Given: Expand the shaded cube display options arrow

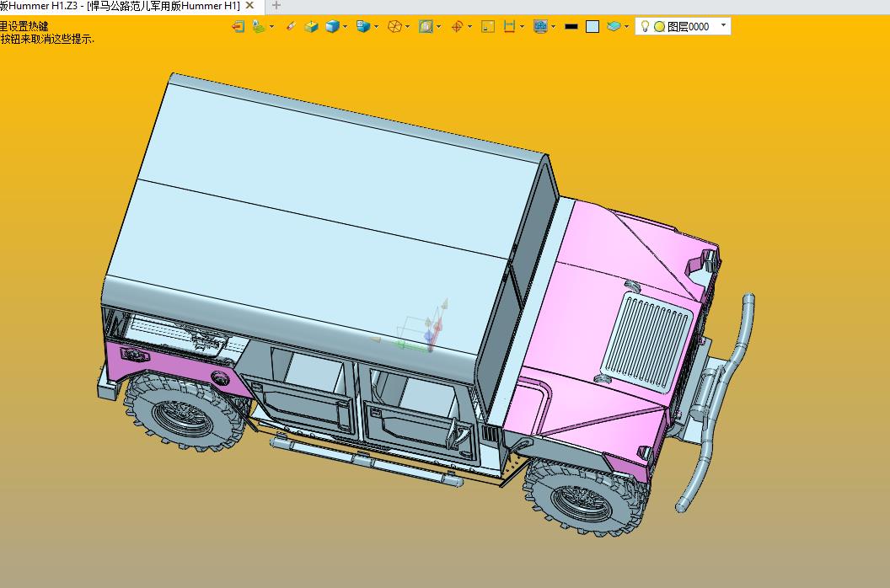Looking at the screenshot, I should click(x=345, y=27).
